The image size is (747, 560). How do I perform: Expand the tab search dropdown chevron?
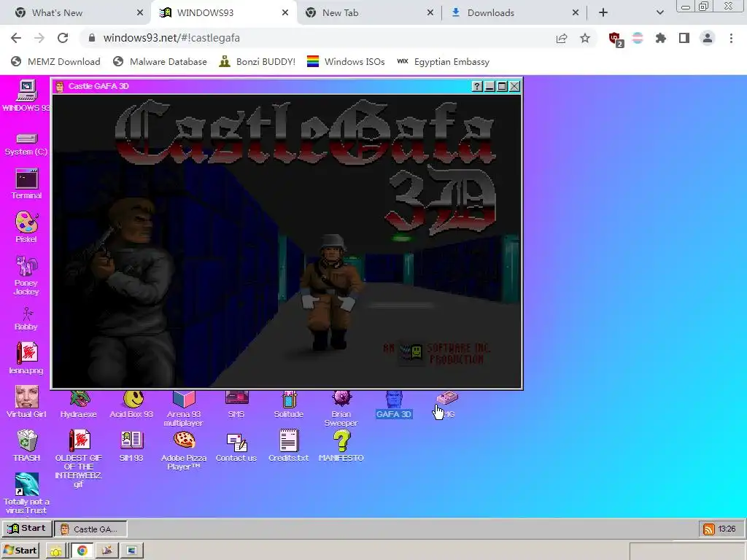[x=659, y=13]
